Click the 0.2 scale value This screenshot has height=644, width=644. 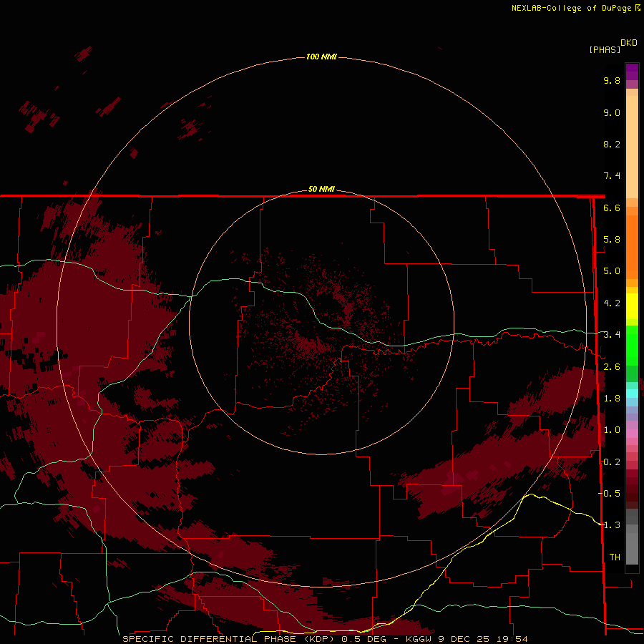pos(612,462)
